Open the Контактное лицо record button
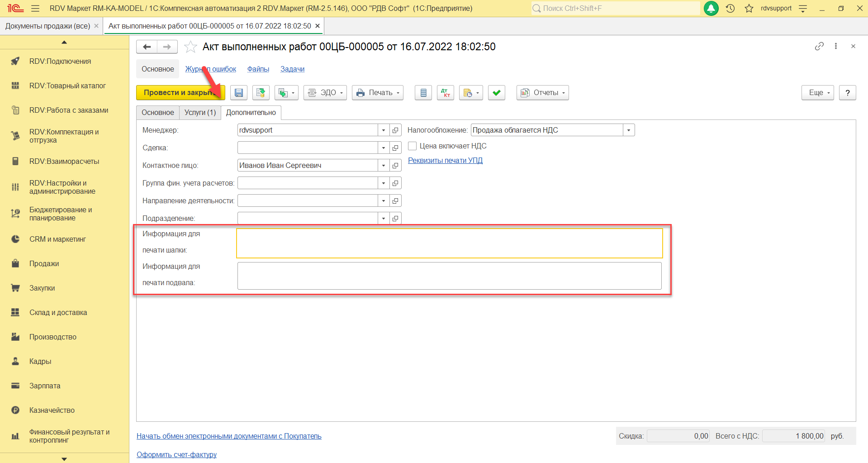The height and width of the screenshot is (463, 868). pyautogui.click(x=395, y=166)
